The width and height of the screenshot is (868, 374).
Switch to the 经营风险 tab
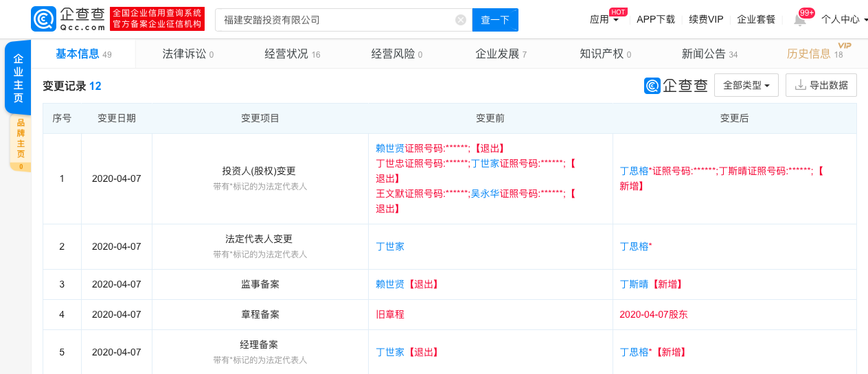(397, 54)
